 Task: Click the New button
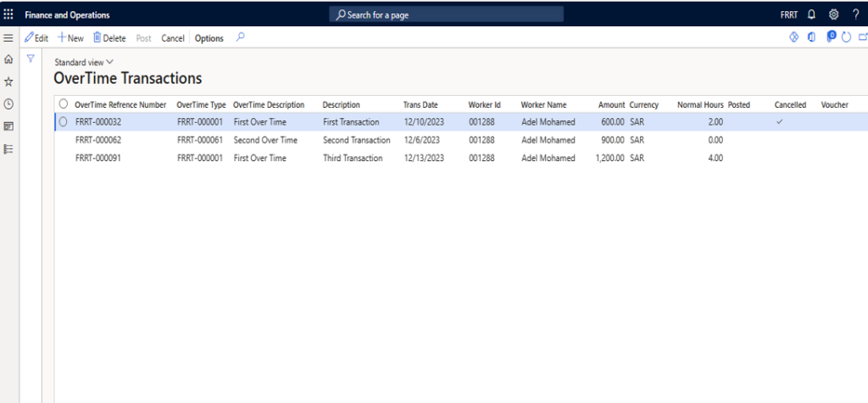tap(70, 38)
